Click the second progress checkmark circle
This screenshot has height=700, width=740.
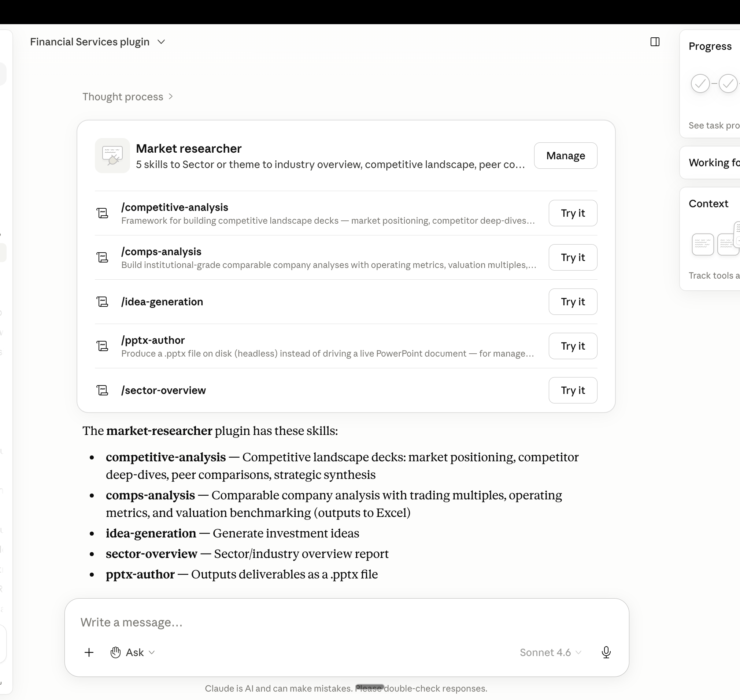click(728, 83)
